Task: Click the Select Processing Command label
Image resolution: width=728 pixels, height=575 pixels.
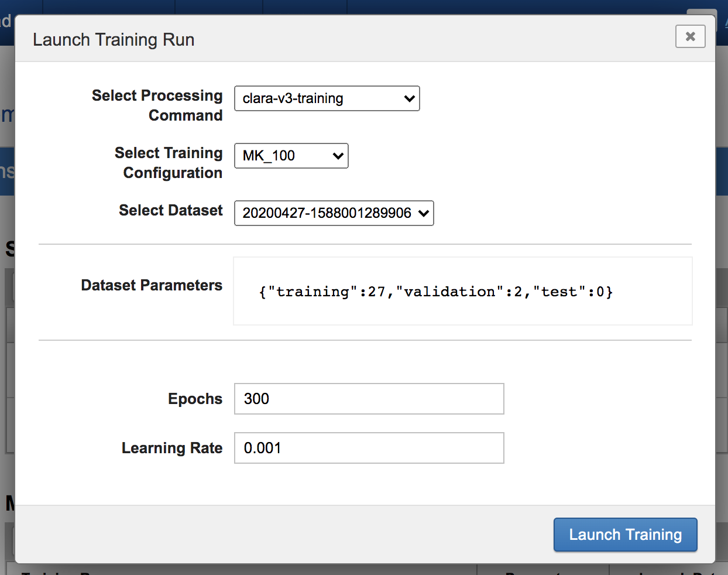Action: pyautogui.click(x=157, y=105)
